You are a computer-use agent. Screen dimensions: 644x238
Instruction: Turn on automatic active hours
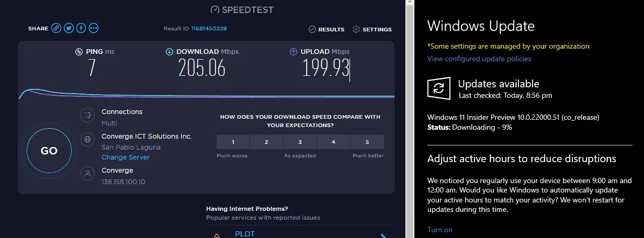[440, 230]
